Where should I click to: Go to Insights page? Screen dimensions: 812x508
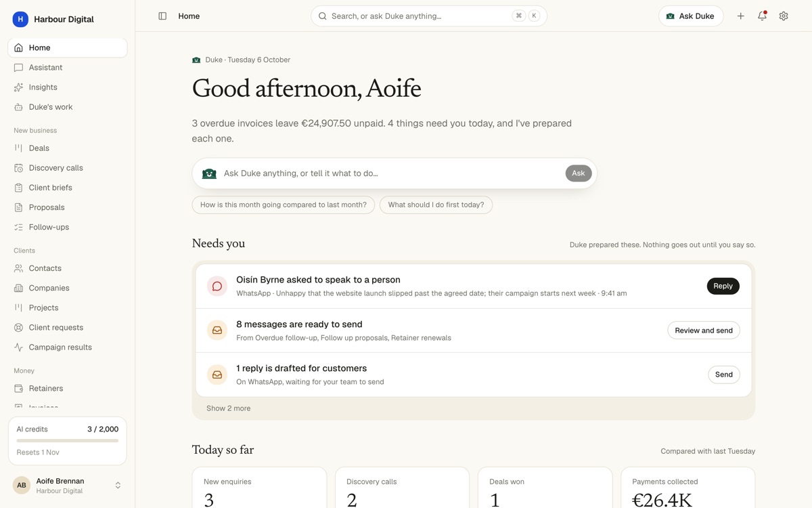point(68,87)
